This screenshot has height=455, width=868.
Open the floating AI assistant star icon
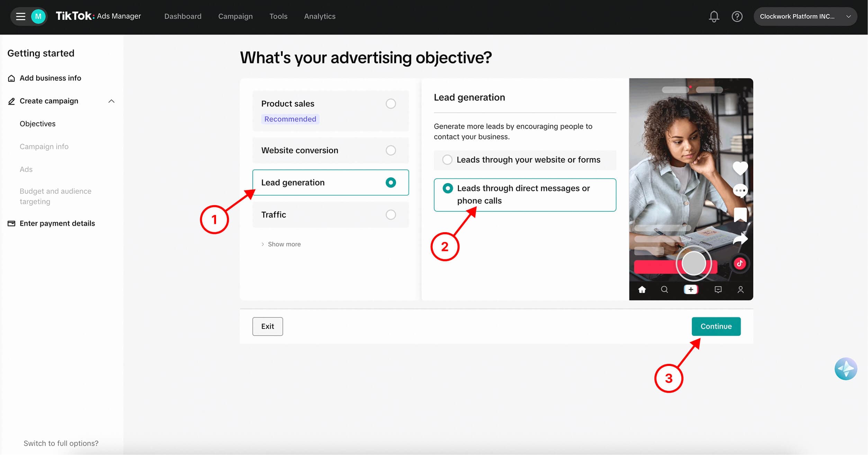pos(846,369)
